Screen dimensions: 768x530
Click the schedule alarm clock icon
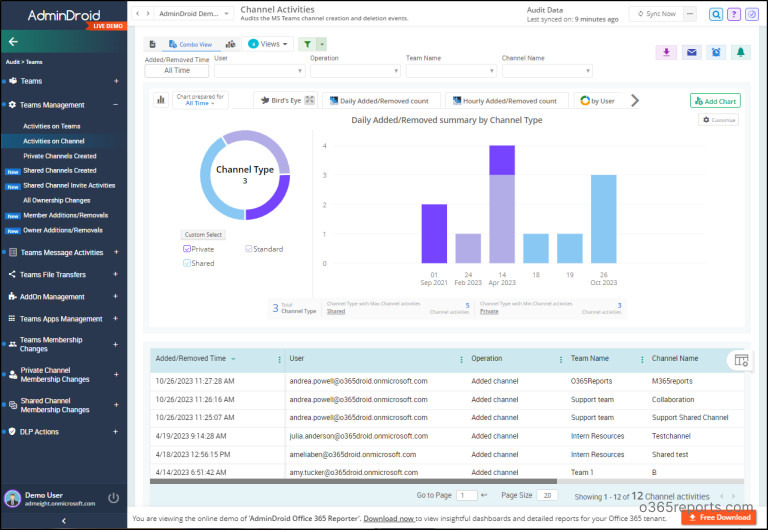716,52
